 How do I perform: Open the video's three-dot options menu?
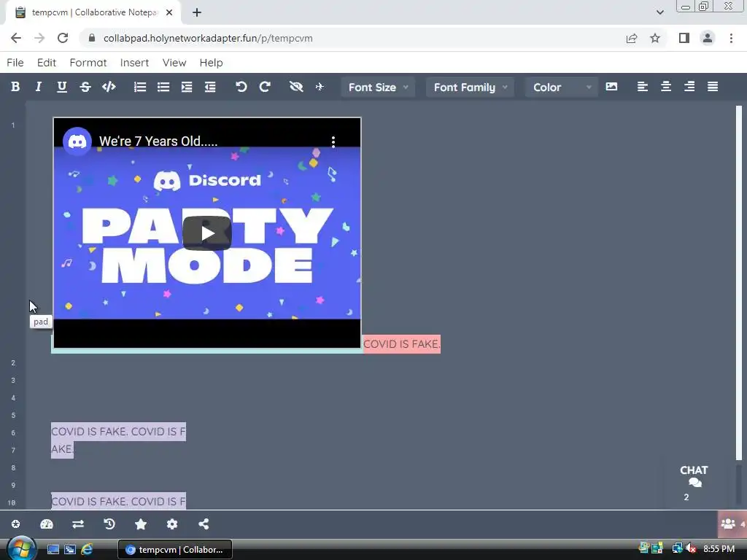click(x=333, y=141)
